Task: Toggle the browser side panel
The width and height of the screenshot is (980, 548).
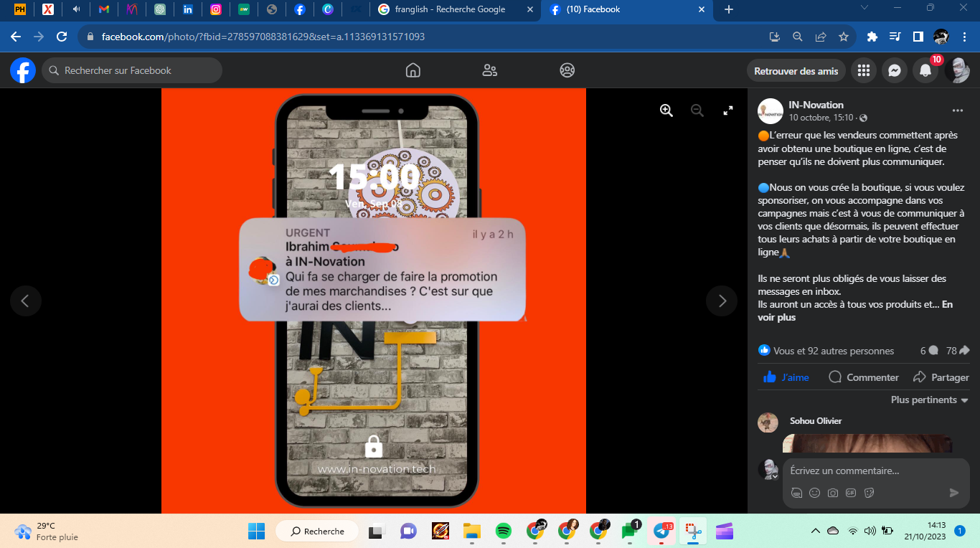Action: (918, 37)
